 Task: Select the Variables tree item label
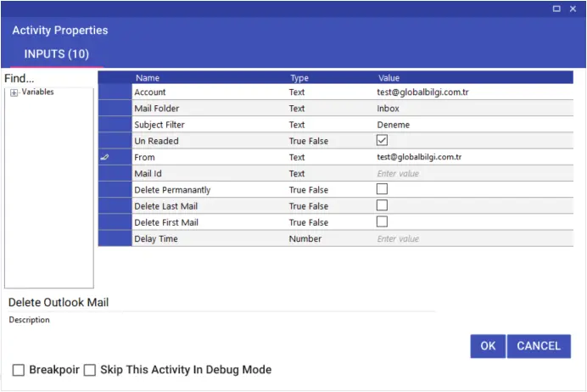[x=37, y=92]
